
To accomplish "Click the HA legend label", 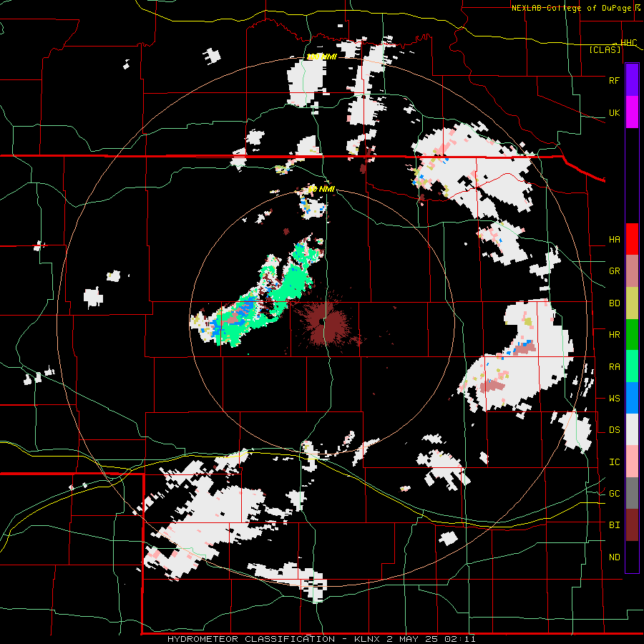I will click(x=614, y=239).
